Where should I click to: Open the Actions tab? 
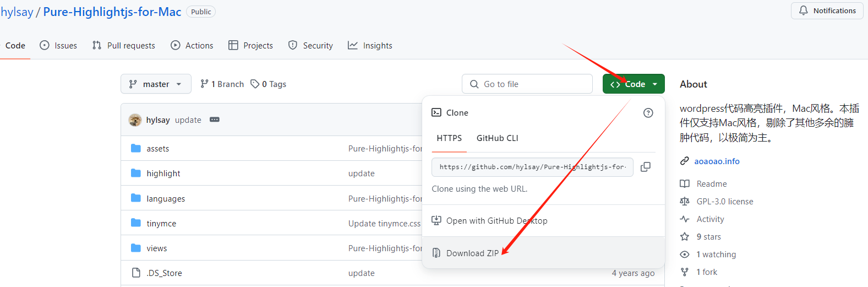click(192, 46)
